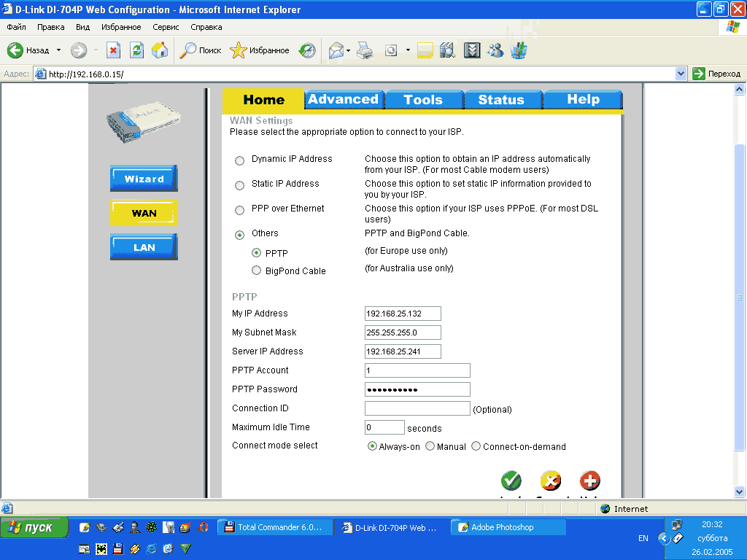Open the Избранное menu in menu bar
This screenshot has width=747, height=560.
tap(121, 27)
